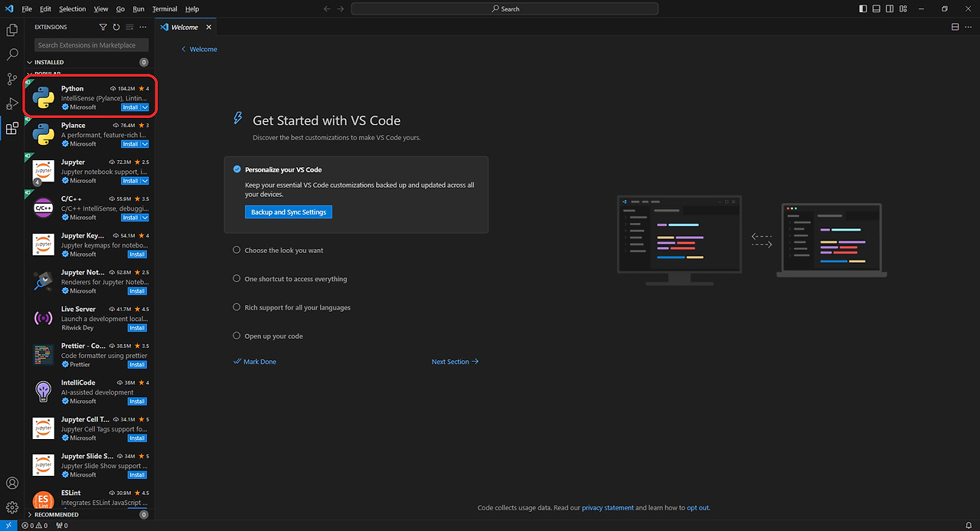
Task: Open editor more actions ellipsis
Action: pos(969,27)
